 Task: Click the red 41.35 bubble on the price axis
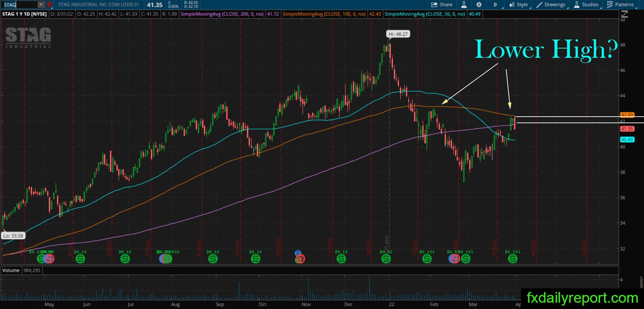pos(627,129)
